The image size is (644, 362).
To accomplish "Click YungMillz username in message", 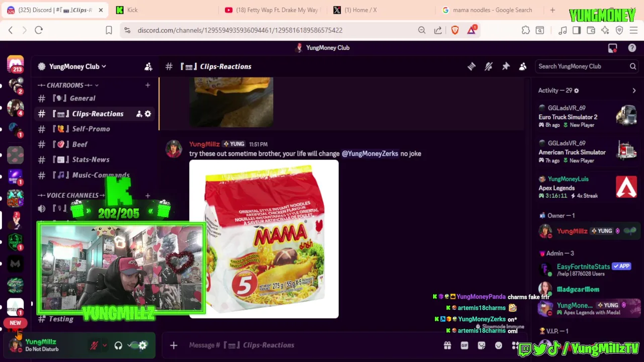I will tap(204, 144).
